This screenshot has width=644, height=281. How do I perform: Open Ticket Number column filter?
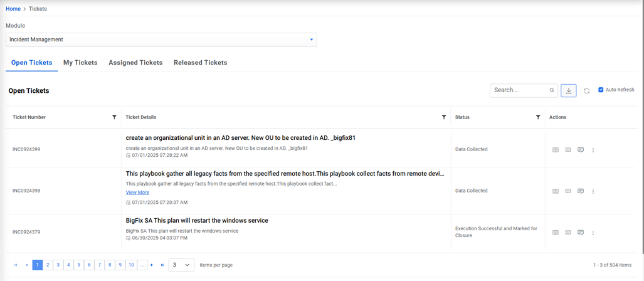click(x=114, y=117)
